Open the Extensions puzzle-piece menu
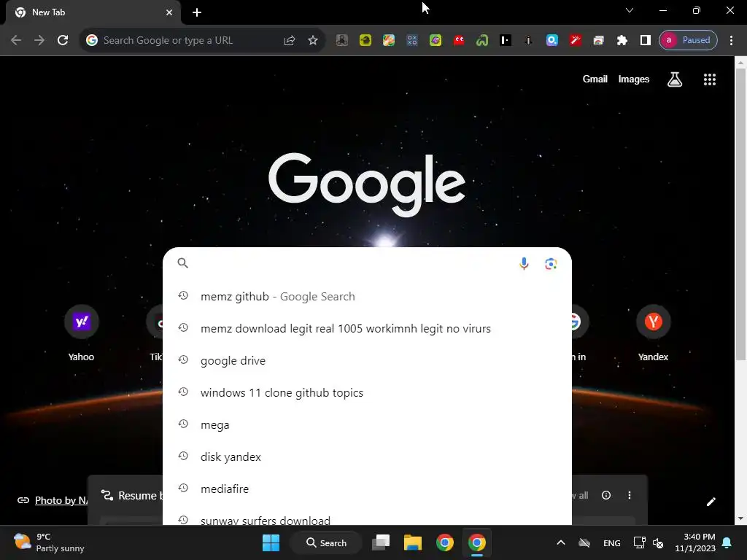The width and height of the screenshot is (747, 560). click(x=622, y=40)
